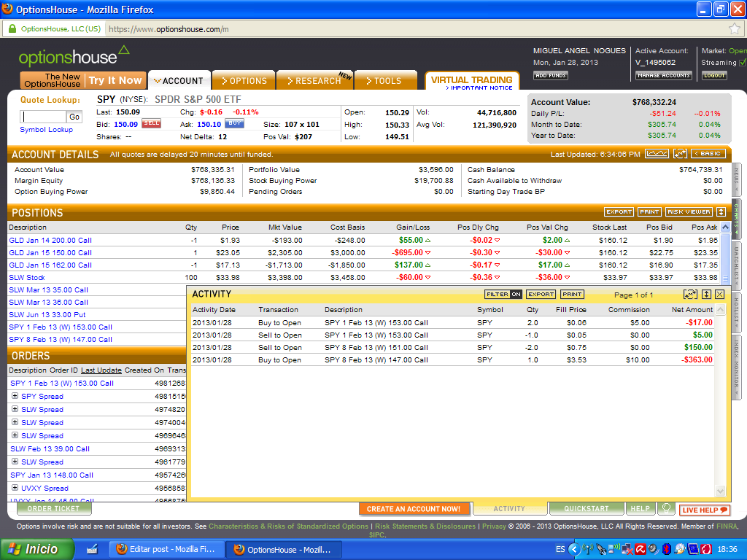Sort orders by Last Update column
This screenshot has height=560, width=747.
point(101,370)
